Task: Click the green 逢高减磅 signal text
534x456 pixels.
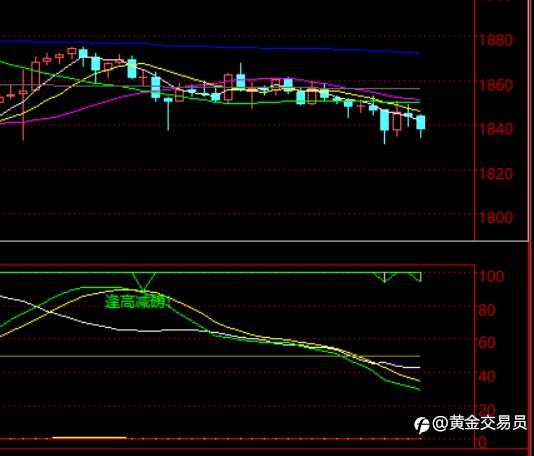Action: [138, 302]
